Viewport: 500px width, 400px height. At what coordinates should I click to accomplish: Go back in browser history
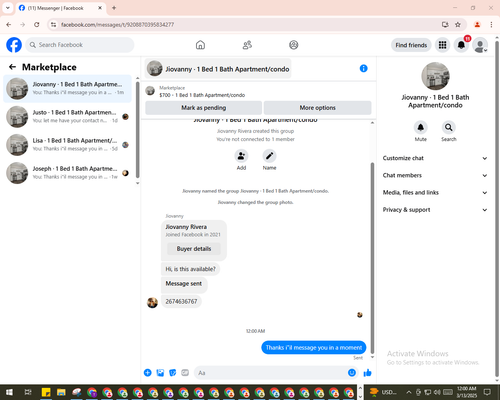pyautogui.click(x=9, y=25)
